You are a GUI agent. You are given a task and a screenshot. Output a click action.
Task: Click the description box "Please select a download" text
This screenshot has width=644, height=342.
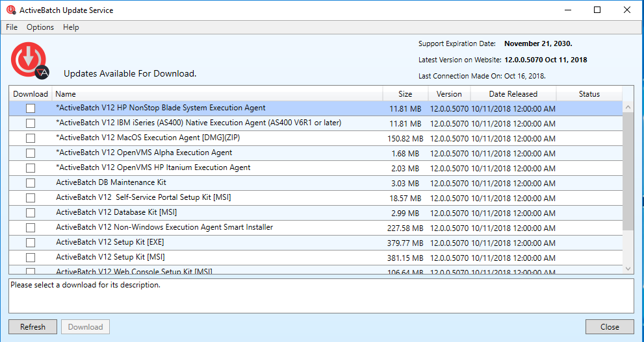point(85,285)
